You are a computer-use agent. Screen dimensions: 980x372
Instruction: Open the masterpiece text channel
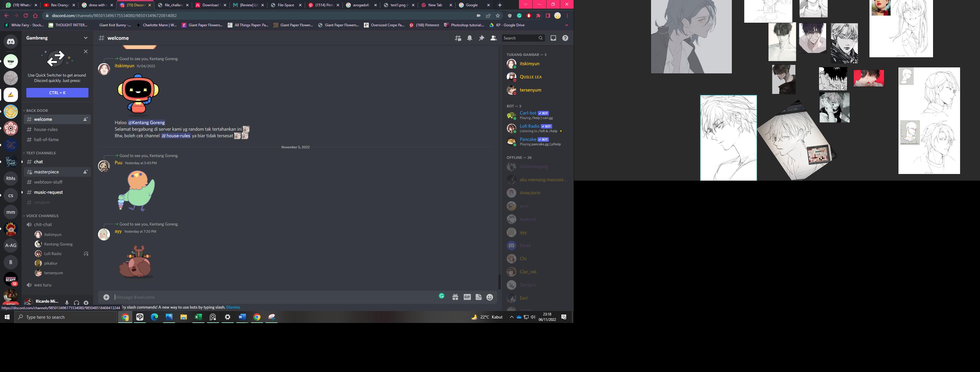point(46,172)
